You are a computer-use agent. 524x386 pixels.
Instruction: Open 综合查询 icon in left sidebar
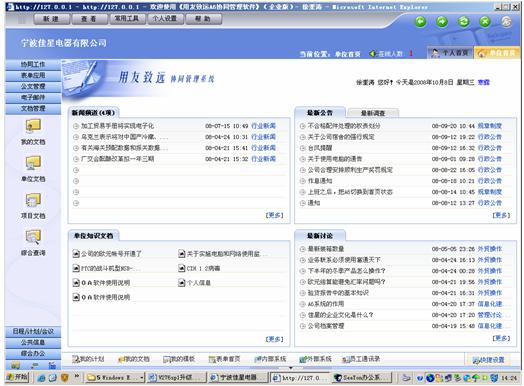[x=33, y=243]
